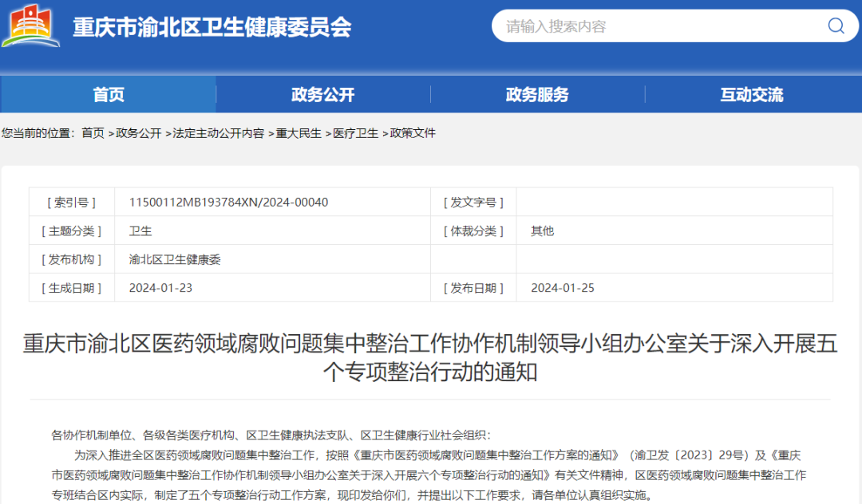Open the 首页 navigation tab
The height and width of the screenshot is (504, 862).
pos(109,94)
